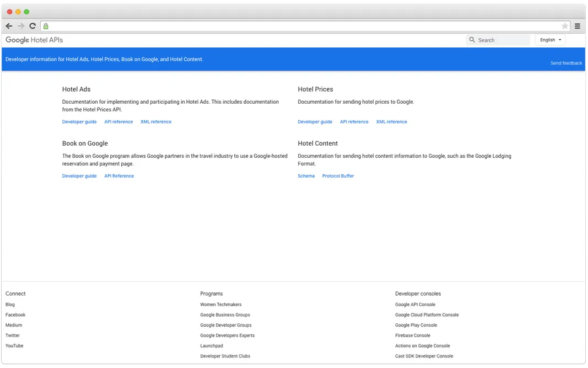
Task: Open the Google Developer Groups link
Action: 226,325
